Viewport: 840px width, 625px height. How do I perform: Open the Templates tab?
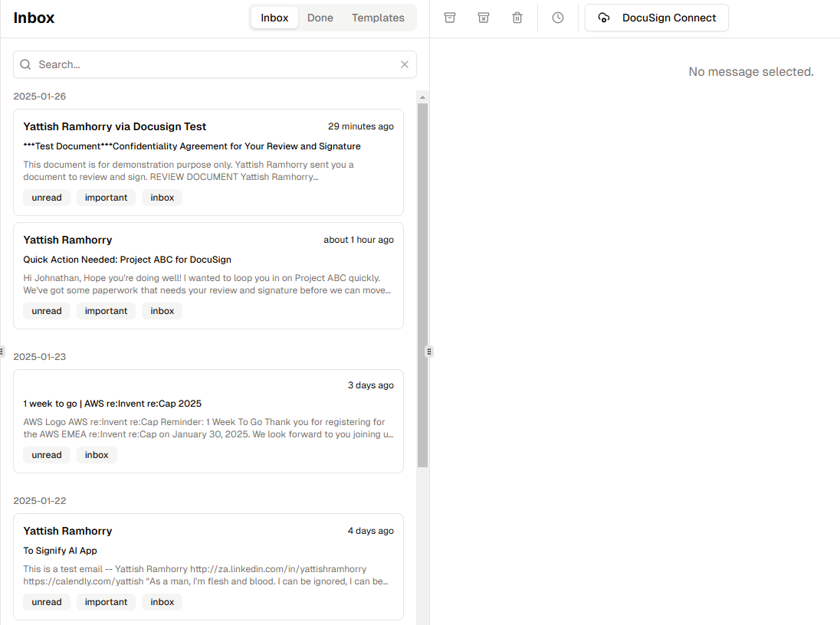[378, 18]
